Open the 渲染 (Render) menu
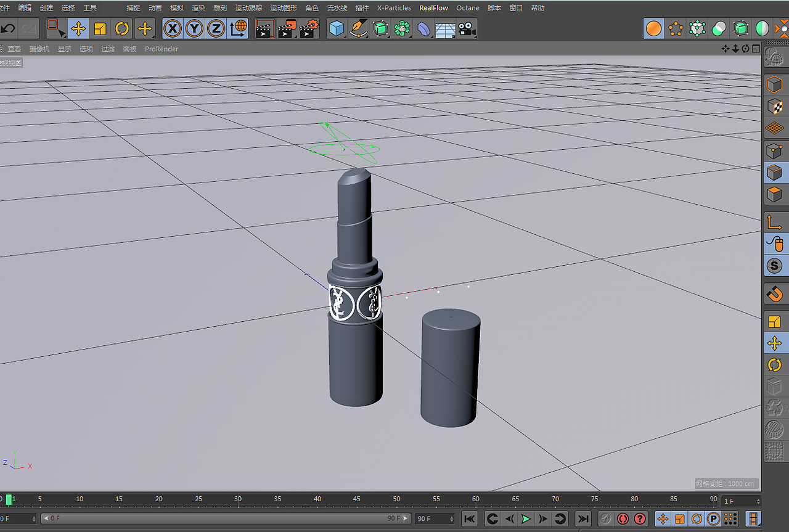 coord(198,8)
